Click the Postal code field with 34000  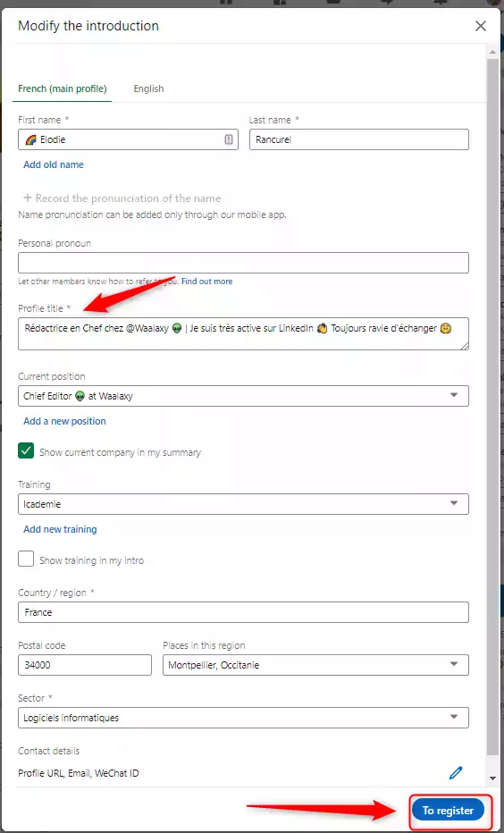pos(85,665)
